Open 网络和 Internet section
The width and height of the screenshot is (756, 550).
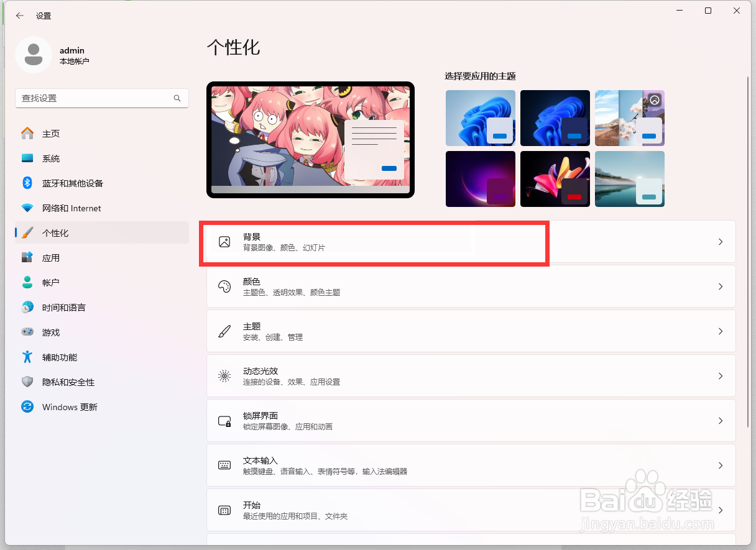click(x=102, y=208)
